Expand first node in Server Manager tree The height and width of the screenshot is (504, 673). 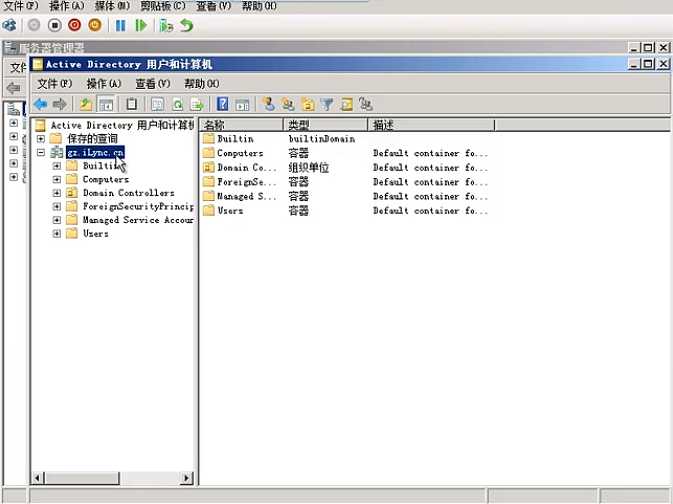coord(14,123)
